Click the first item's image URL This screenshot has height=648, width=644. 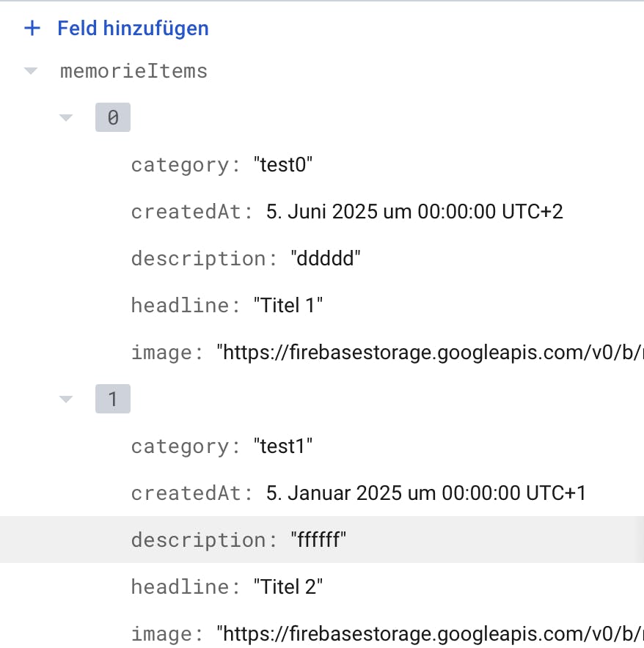coord(429,353)
